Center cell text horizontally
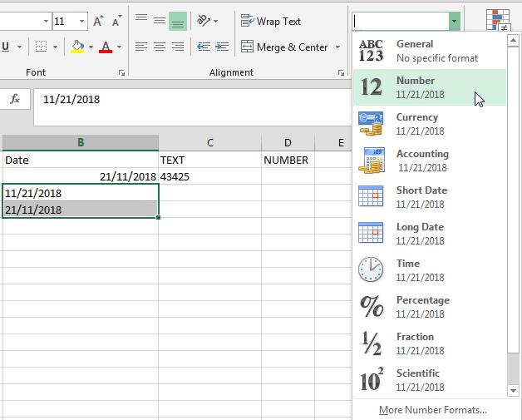The image size is (522, 420). (x=160, y=47)
